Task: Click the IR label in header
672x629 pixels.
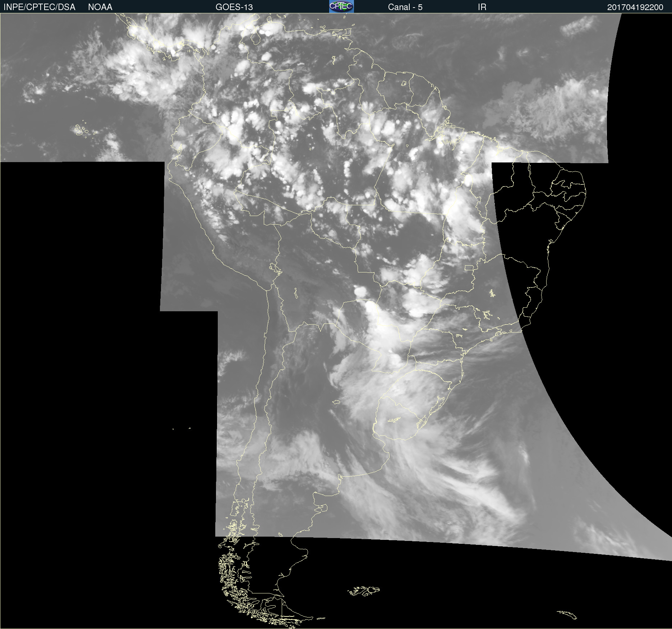Action: click(482, 7)
